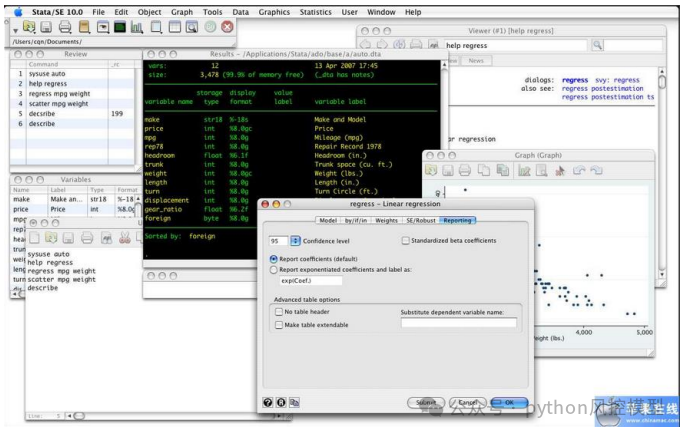The height and width of the screenshot is (434, 685).
Task: Click the Open file icon in main toolbar
Action: coord(29,27)
